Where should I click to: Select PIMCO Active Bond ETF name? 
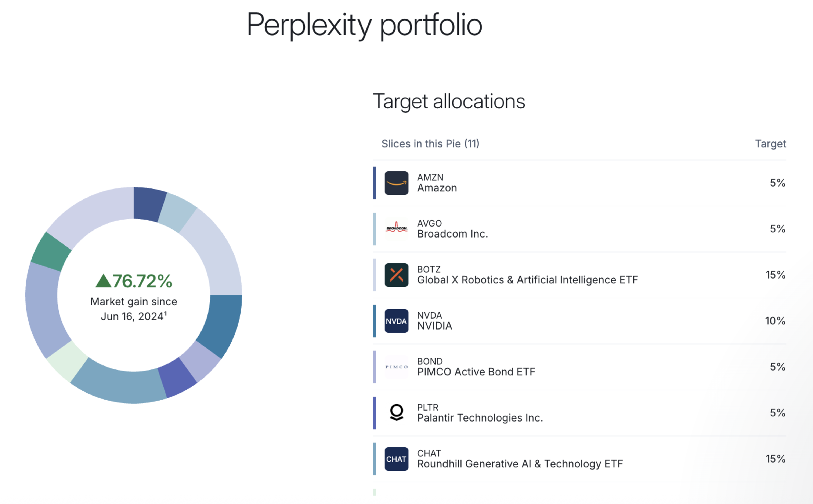pyautogui.click(x=476, y=372)
